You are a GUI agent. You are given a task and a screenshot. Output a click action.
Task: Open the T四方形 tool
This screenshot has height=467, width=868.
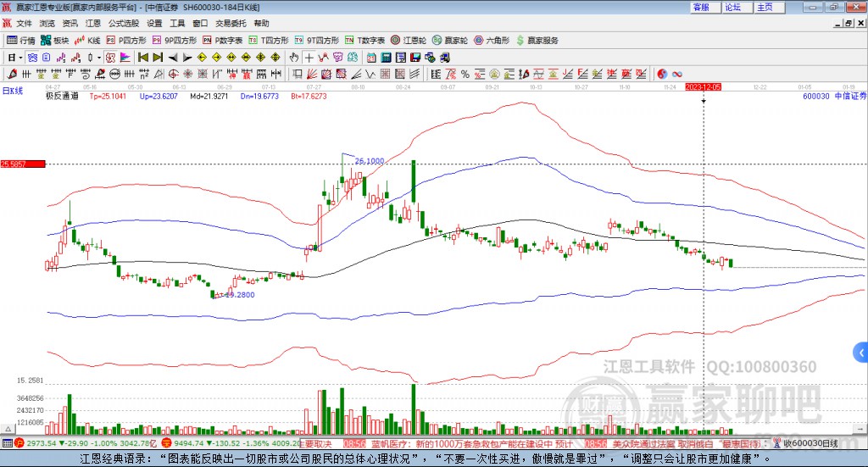point(269,41)
